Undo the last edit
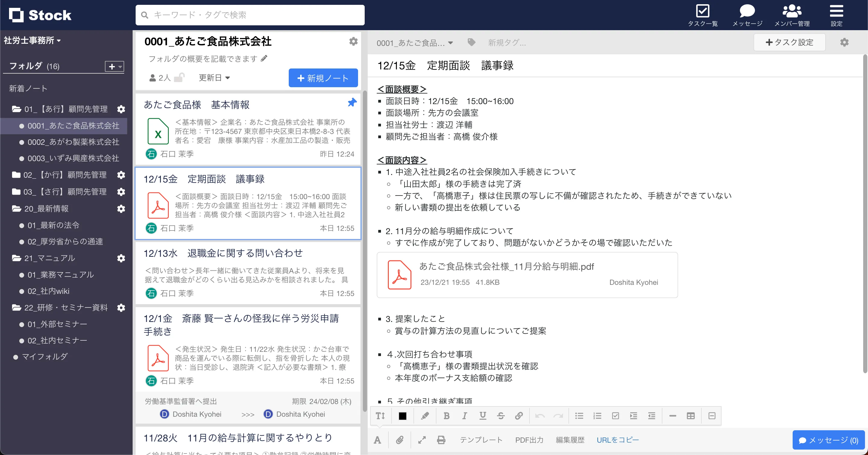The height and width of the screenshot is (455, 868). point(540,416)
